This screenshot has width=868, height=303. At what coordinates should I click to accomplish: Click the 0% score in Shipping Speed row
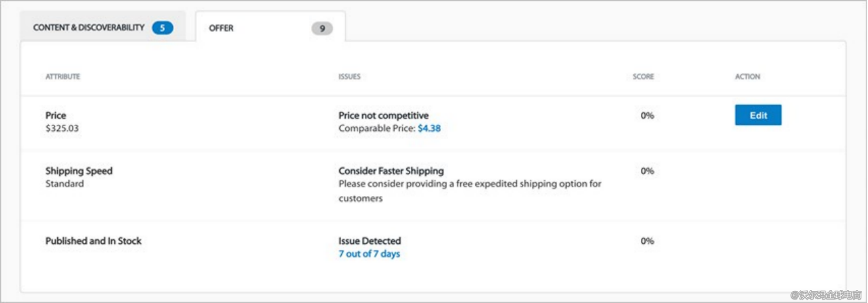point(647,171)
